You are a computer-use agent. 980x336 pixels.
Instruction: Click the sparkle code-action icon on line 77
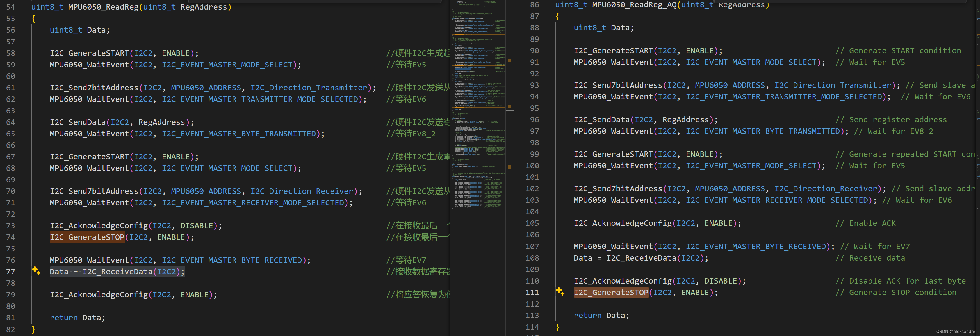36,271
